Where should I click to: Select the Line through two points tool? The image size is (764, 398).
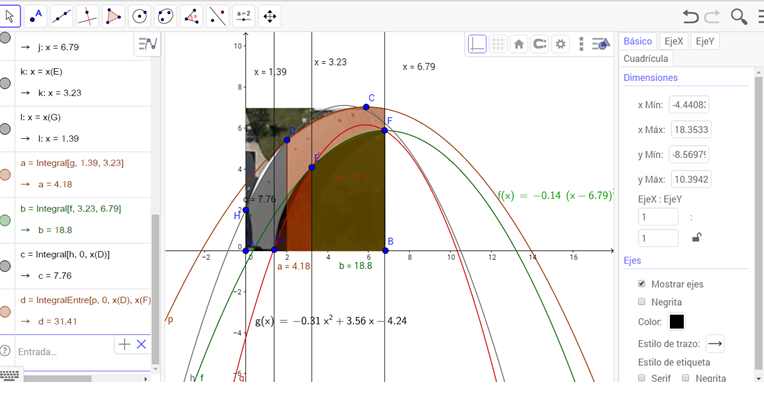[61, 16]
